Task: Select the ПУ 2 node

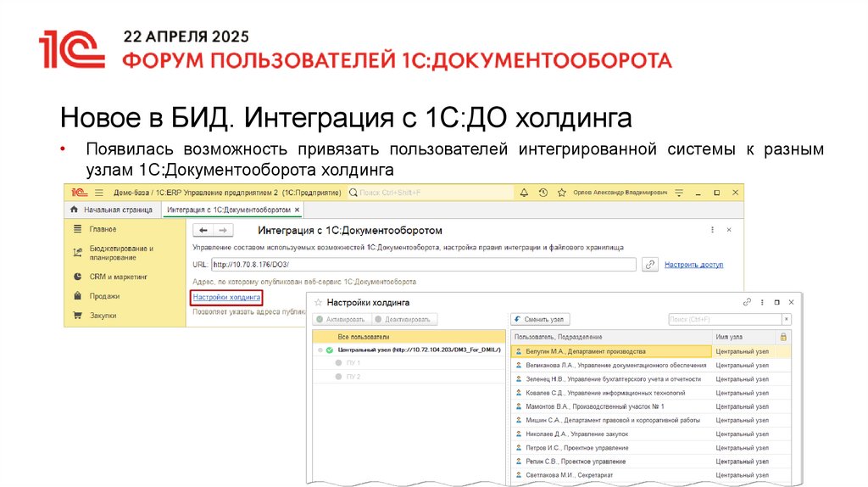Action: [409, 377]
